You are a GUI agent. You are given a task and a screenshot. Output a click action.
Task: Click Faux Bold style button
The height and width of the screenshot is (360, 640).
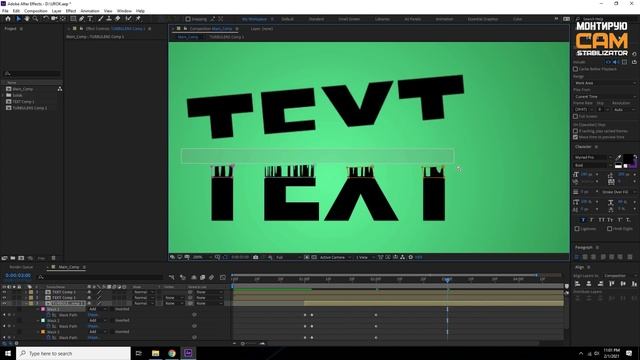point(583,220)
